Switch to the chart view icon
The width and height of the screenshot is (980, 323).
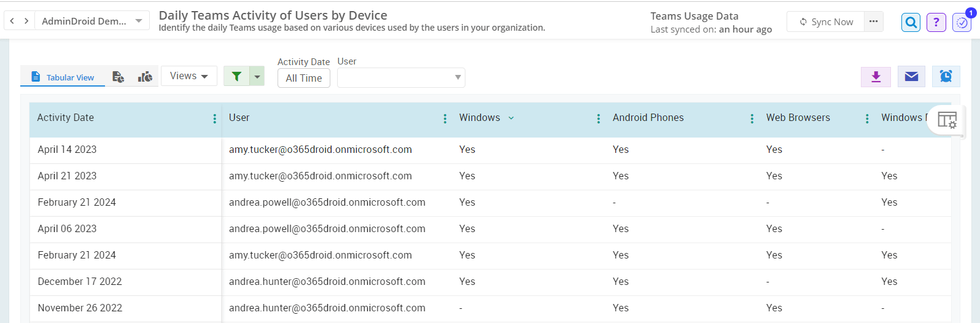pos(145,77)
